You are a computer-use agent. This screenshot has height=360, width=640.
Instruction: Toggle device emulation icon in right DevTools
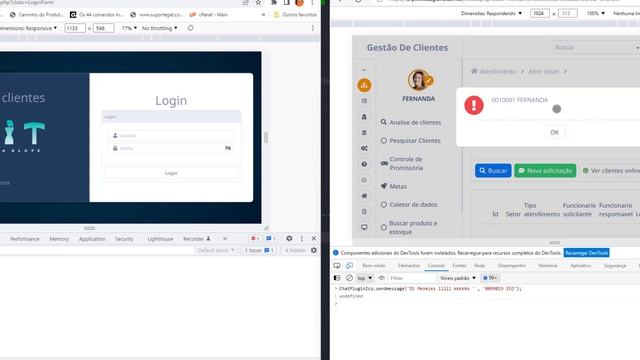click(x=349, y=266)
